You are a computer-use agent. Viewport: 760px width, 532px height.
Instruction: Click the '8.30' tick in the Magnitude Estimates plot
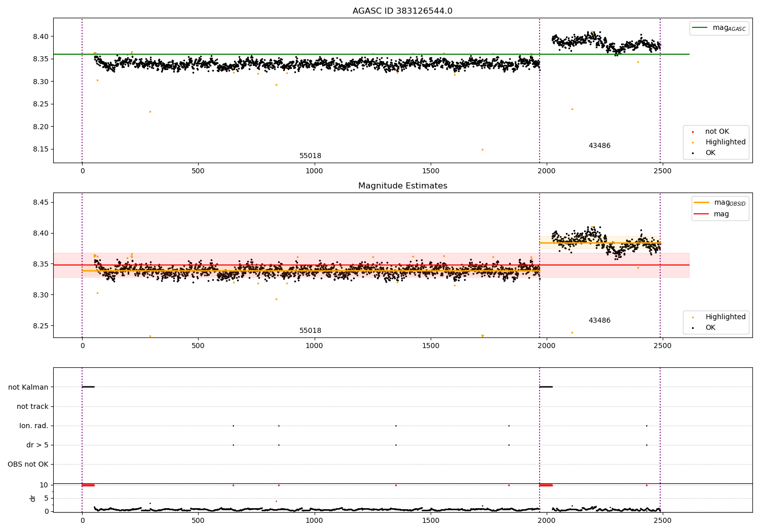tap(41, 295)
